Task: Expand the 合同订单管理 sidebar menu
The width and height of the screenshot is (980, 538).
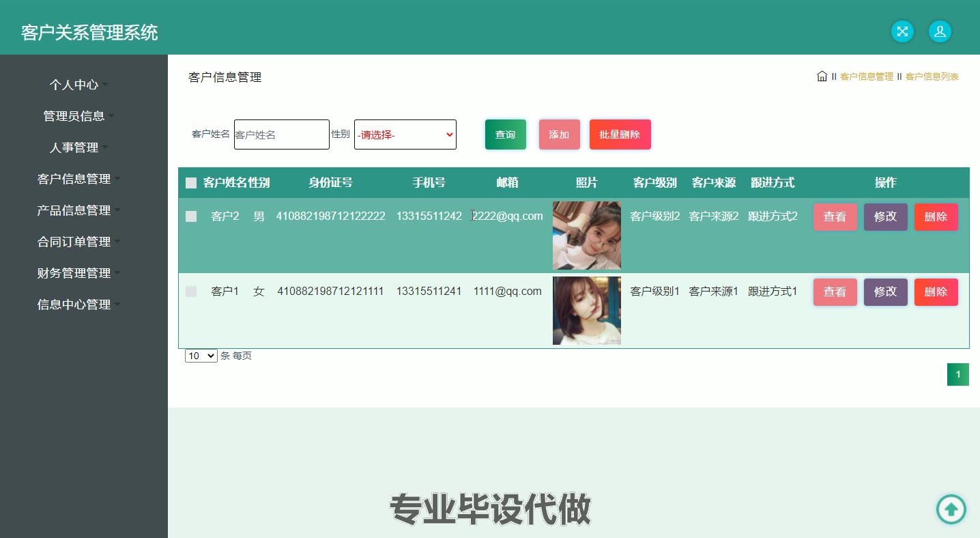Action: click(78, 242)
